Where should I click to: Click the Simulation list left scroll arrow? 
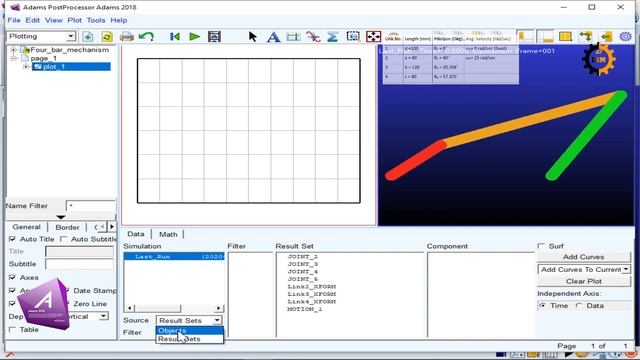[x=129, y=308]
